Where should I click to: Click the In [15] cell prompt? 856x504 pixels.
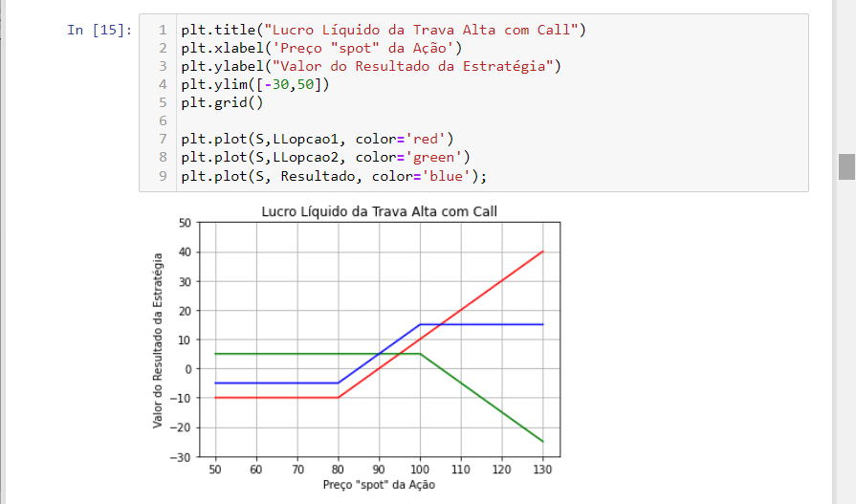point(99,30)
